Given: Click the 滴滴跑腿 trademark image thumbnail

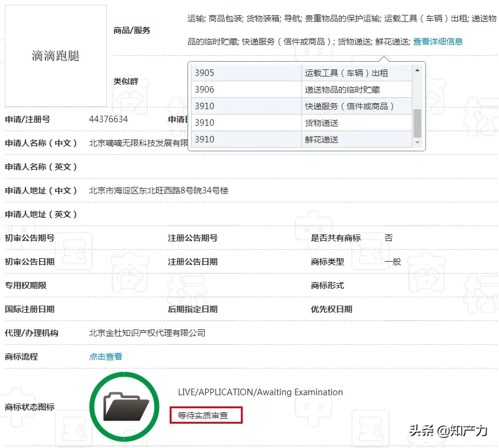Looking at the screenshot, I should [x=56, y=56].
